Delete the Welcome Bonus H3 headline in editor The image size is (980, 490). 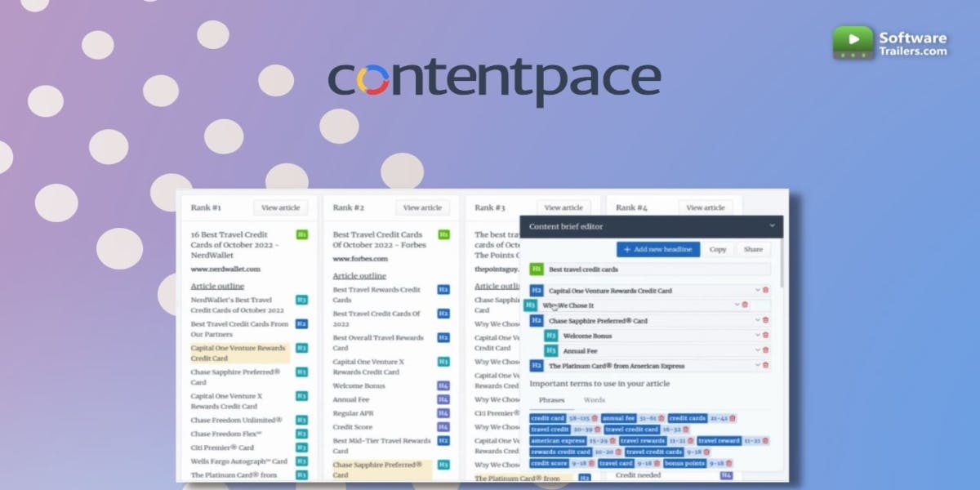[x=765, y=336]
